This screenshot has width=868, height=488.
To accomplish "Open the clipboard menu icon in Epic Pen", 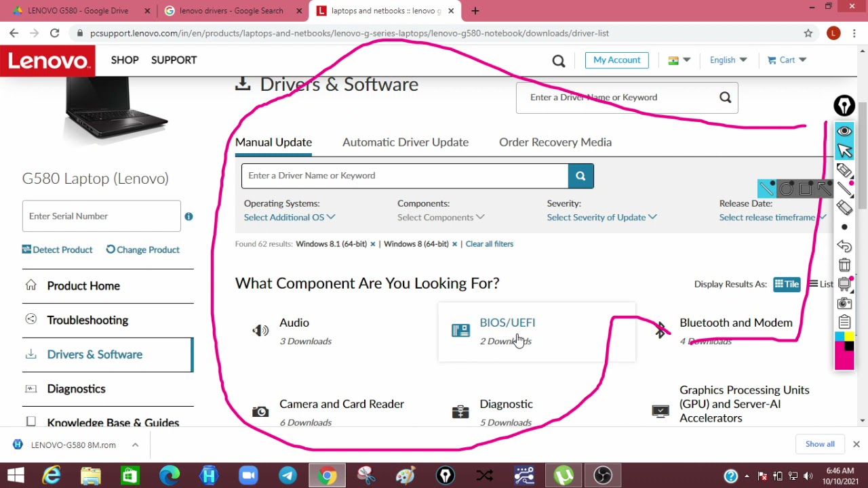I will [844, 322].
